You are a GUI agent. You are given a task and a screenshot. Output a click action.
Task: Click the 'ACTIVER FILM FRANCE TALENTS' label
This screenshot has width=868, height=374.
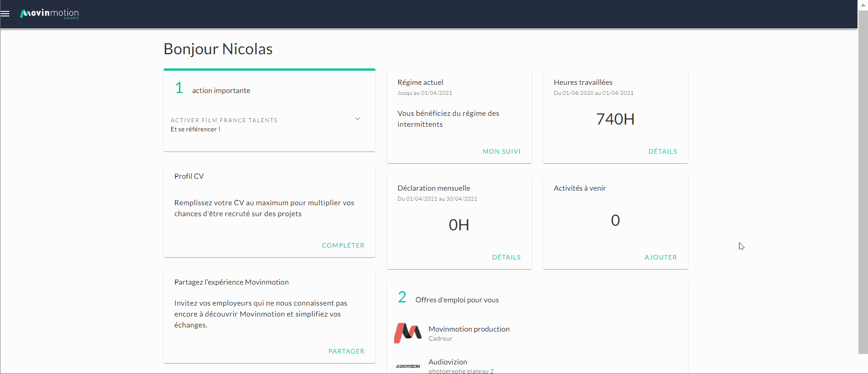[224, 120]
